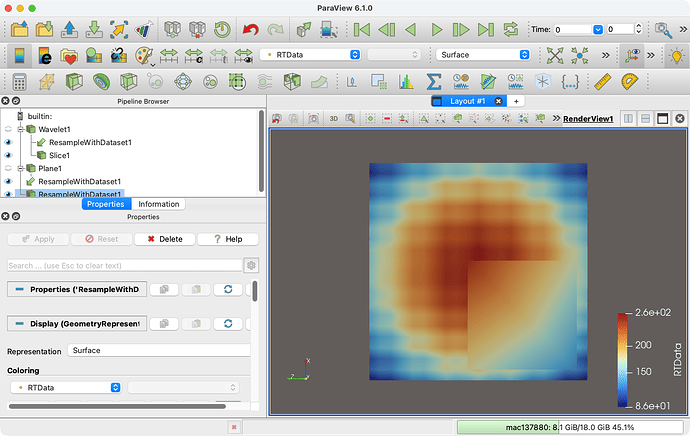Zoom to data with the inward arrows icon
Screen dimensions: 690x436
pos(580,55)
